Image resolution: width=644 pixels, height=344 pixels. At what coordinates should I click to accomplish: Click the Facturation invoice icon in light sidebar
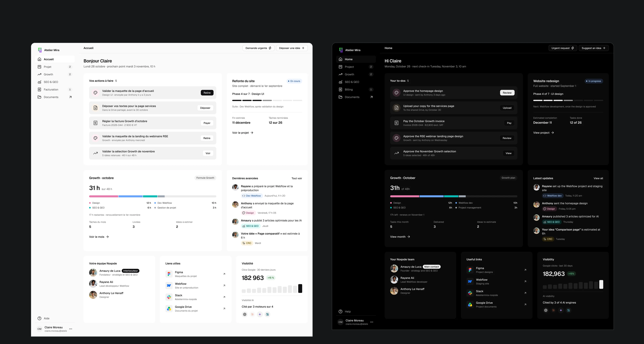pos(39,90)
